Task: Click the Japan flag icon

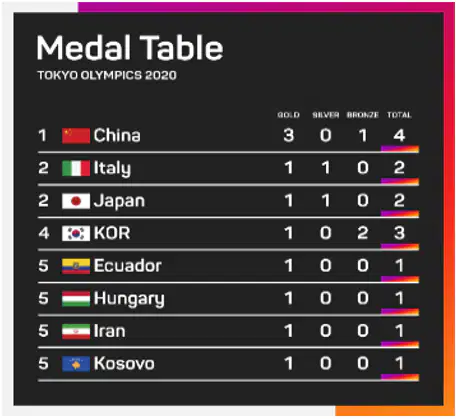Action: tap(76, 201)
